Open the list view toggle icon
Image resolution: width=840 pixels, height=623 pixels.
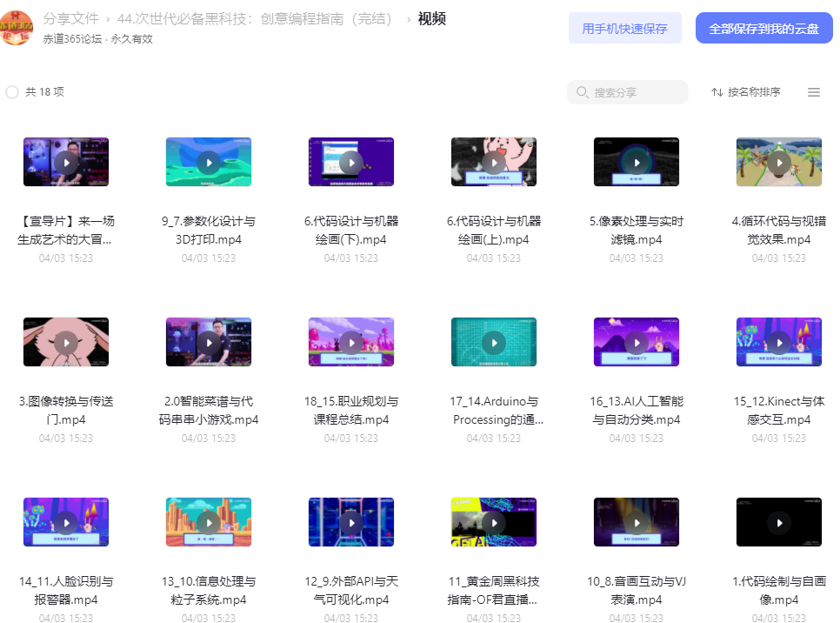814,92
